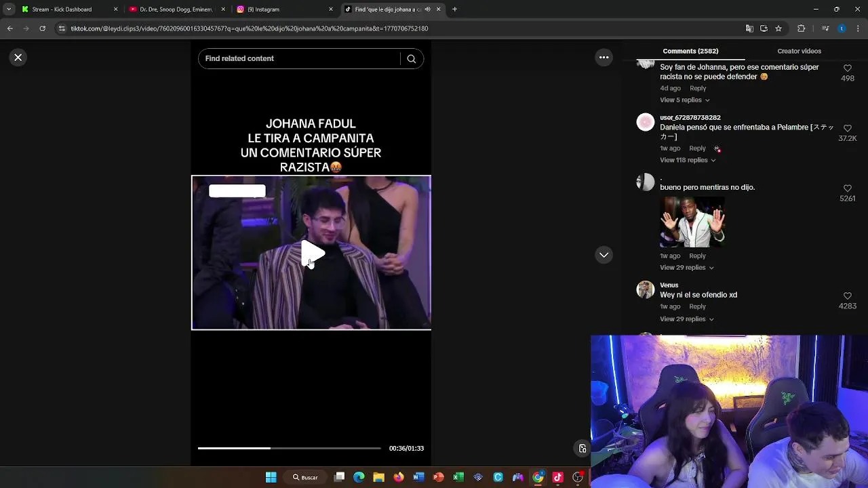Viewport: 868px width, 488px height.
Task: Open the Chrome profile avatar
Action: [x=842, y=28]
